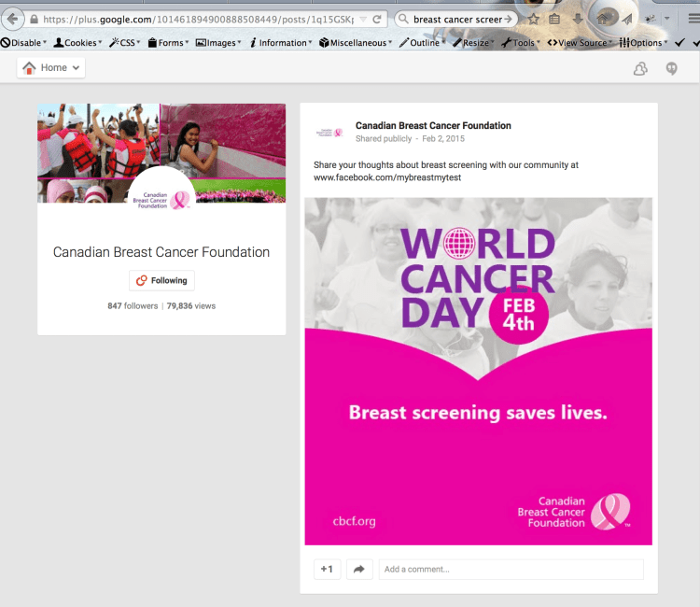
Task: Click the round profile logo on the cover
Action: tap(161, 199)
